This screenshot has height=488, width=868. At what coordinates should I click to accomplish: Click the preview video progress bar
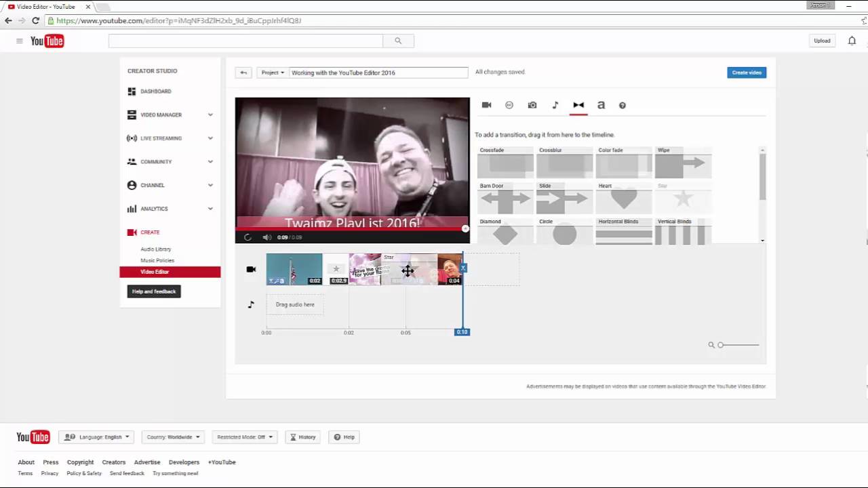pos(352,229)
